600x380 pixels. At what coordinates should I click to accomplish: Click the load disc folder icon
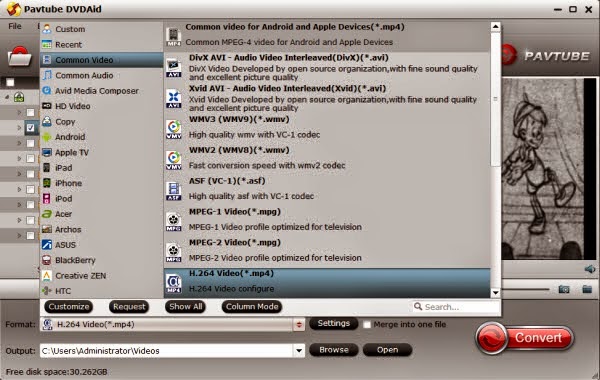20,57
